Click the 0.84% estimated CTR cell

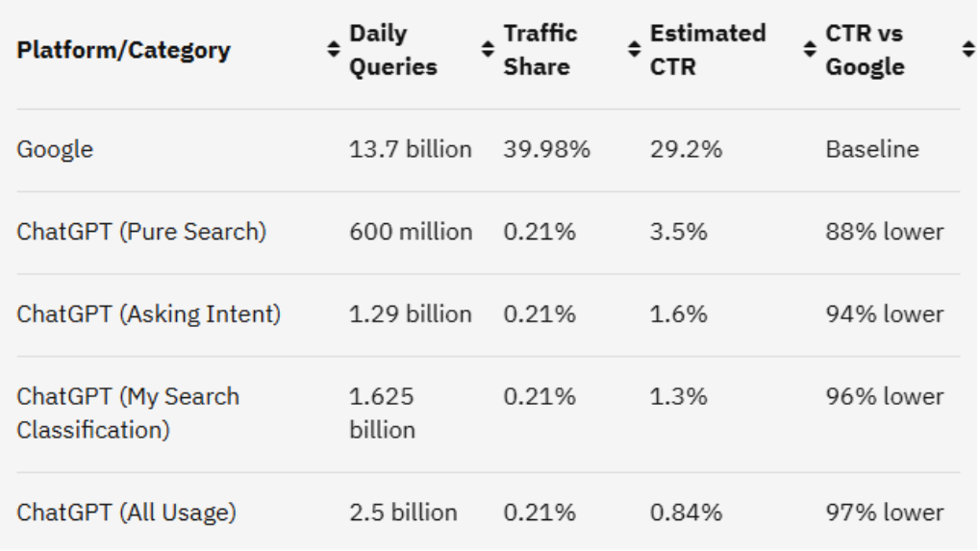[686, 513]
